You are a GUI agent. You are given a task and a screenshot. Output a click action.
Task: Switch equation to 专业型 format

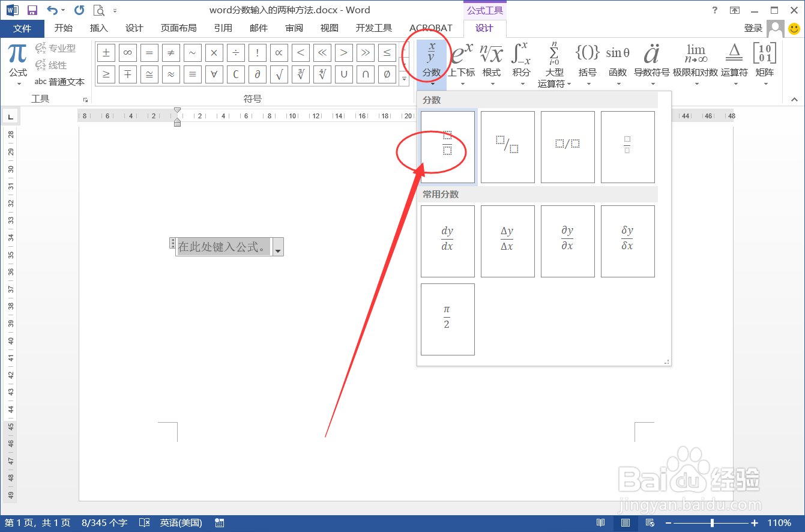click(x=55, y=48)
